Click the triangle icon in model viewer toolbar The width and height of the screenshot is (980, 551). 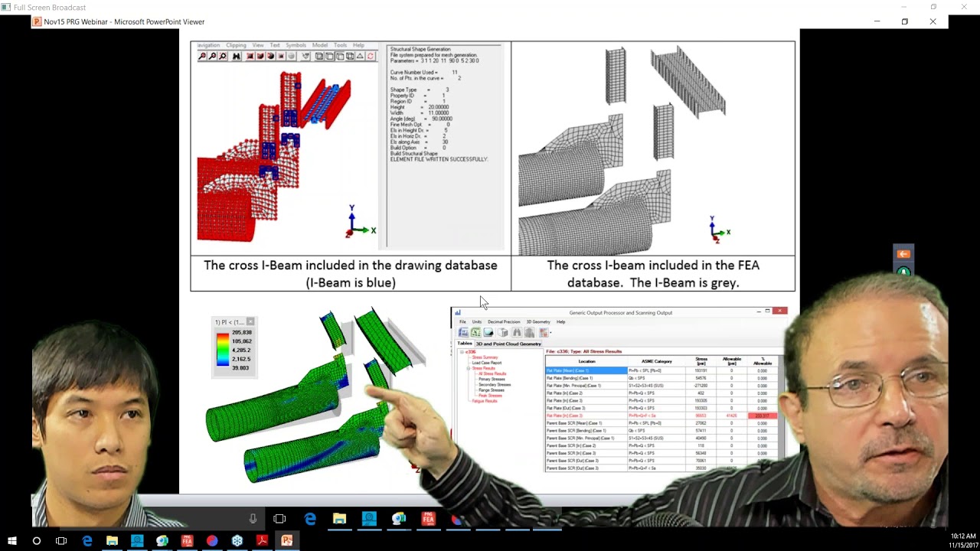pos(360,56)
